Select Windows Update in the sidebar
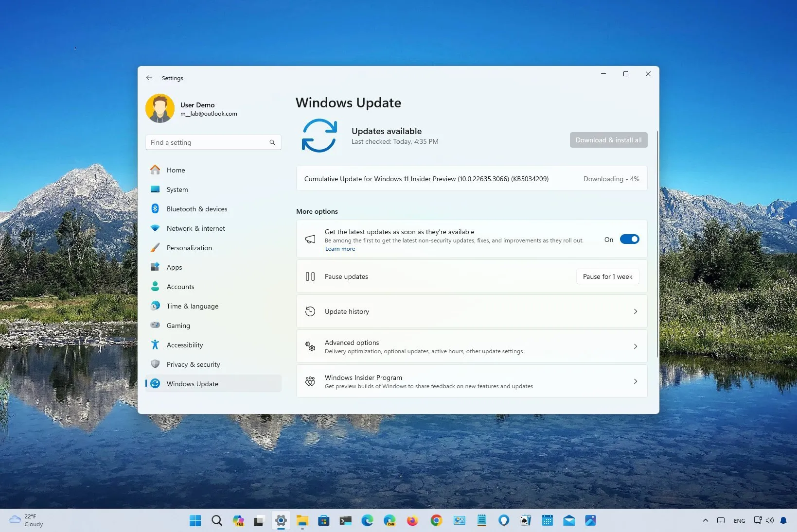 192,383
